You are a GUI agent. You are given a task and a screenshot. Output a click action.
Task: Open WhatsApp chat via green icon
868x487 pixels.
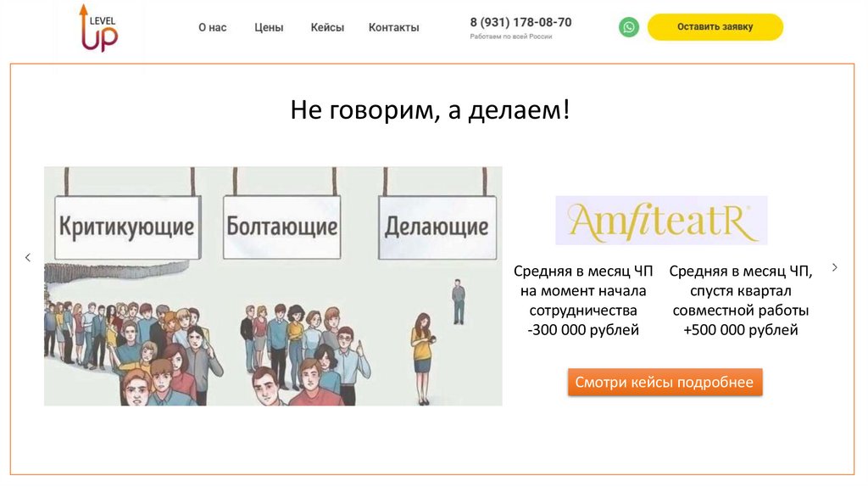(629, 27)
